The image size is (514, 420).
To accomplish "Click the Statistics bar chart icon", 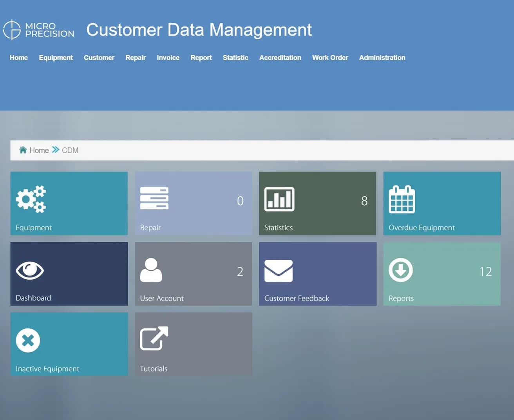I will [279, 199].
